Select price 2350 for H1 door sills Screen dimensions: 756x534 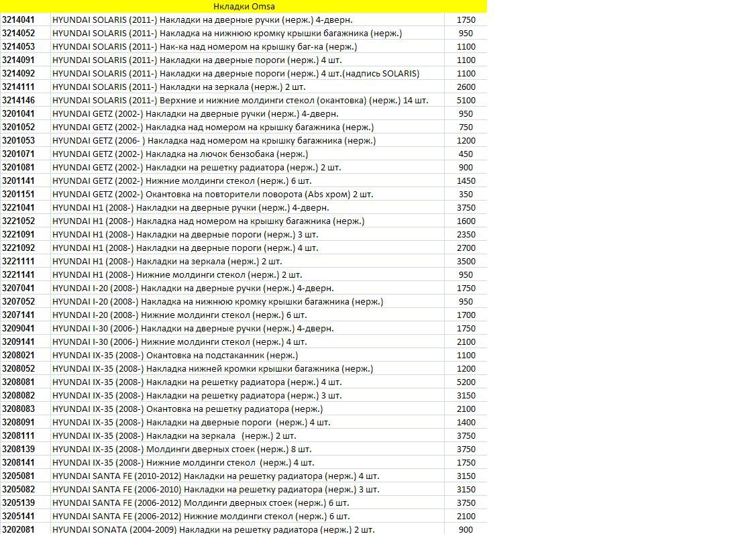point(466,234)
